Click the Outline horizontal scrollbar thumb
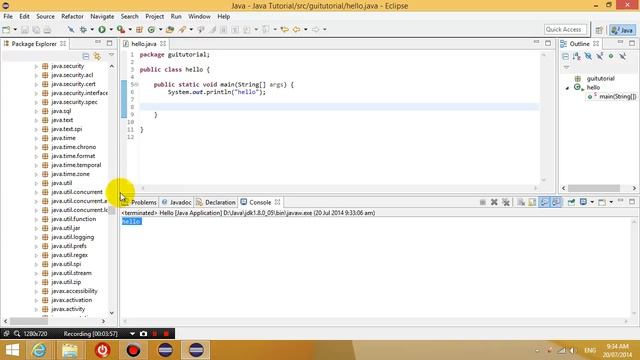 coord(594,188)
